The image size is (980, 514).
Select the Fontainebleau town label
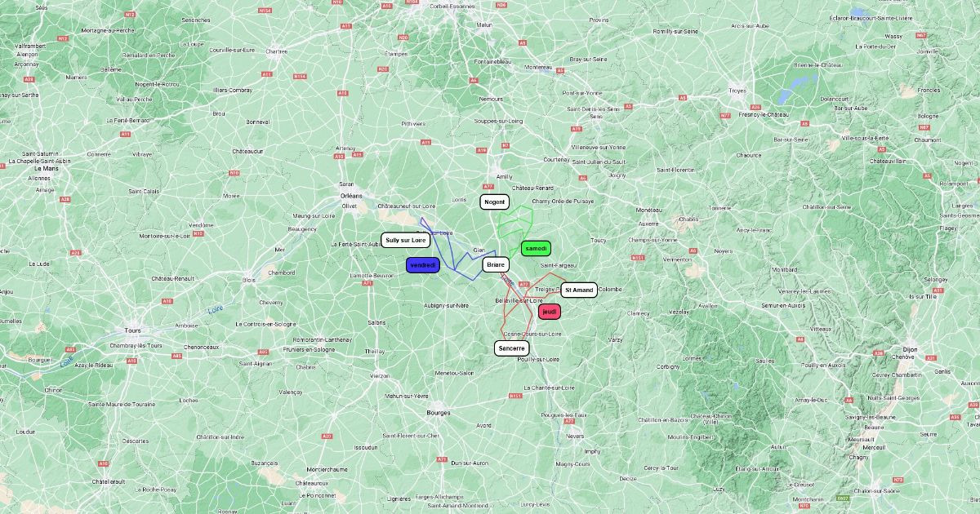coord(492,61)
